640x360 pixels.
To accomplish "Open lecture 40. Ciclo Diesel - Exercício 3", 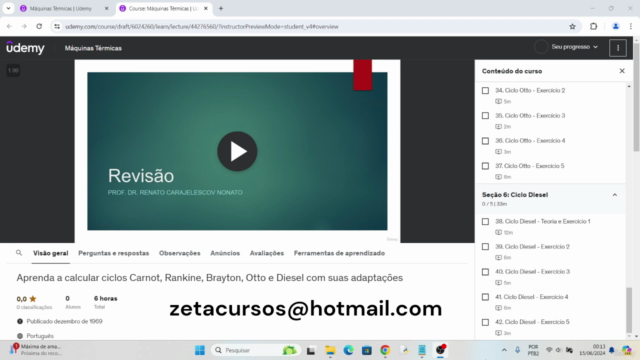I will 532,271.
